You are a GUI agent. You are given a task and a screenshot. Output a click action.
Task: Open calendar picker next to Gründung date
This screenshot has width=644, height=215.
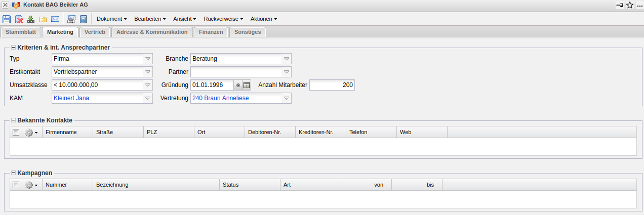click(x=247, y=85)
